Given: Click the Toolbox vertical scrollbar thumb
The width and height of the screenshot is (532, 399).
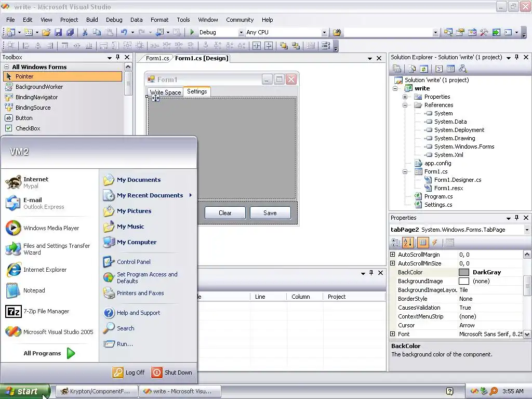Looking at the screenshot, I should (x=128, y=83).
